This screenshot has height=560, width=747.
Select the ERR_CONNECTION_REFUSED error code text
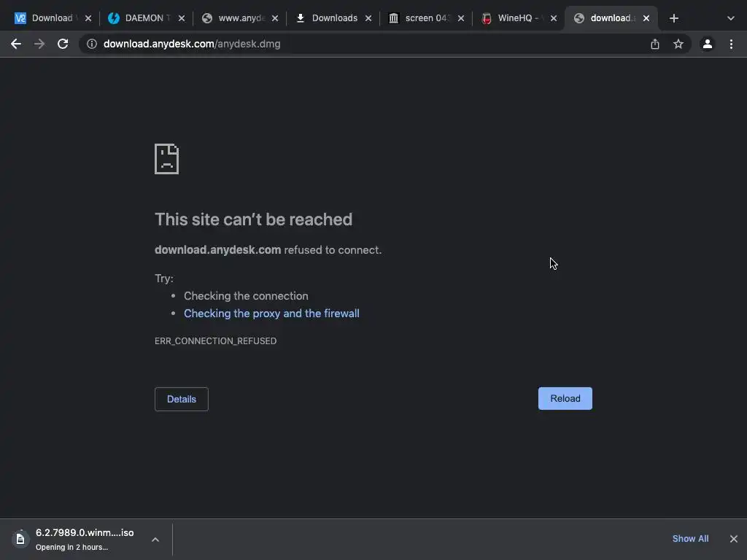tap(215, 341)
